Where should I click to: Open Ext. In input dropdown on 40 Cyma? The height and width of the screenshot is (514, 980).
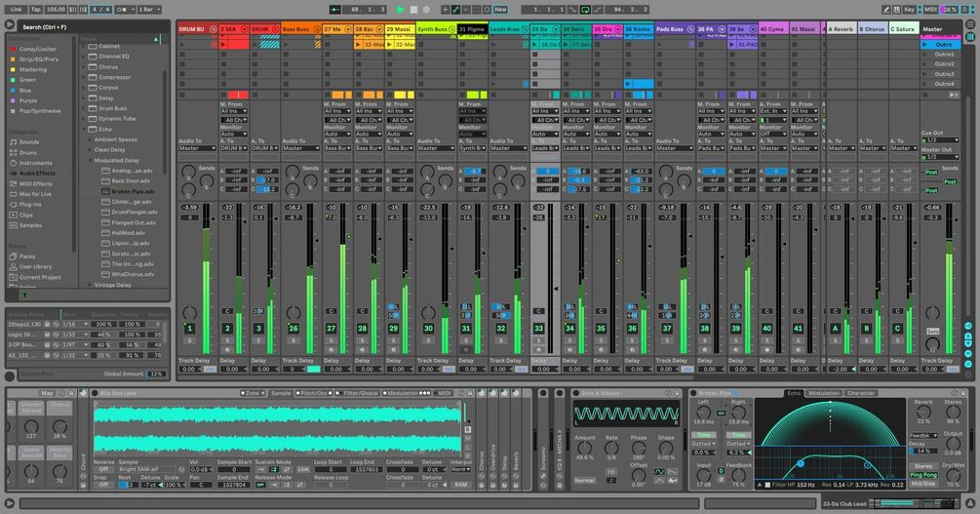[x=773, y=111]
